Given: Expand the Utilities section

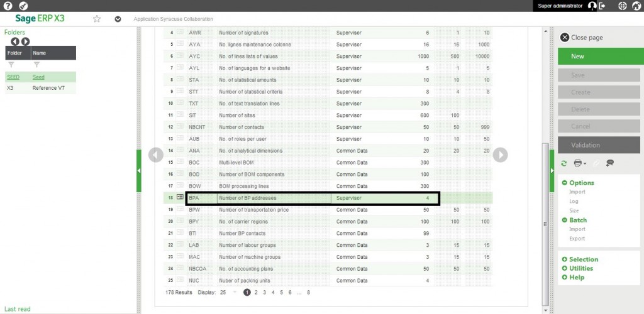Looking at the screenshot, I should [x=565, y=268].
